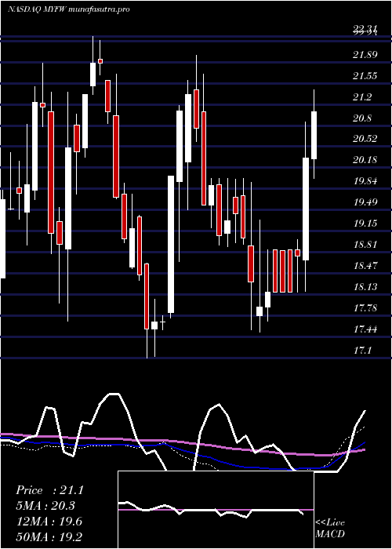Viewport: 392px width, 549px height.
Task: Click the 17.44 price axis label
Action: point(365,329)
